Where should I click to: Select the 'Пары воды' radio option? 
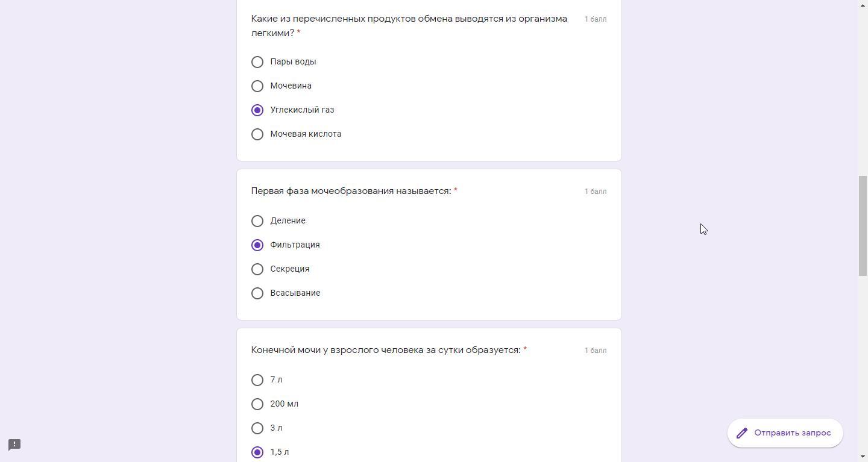pyautogui.click(x=257, y=62)
